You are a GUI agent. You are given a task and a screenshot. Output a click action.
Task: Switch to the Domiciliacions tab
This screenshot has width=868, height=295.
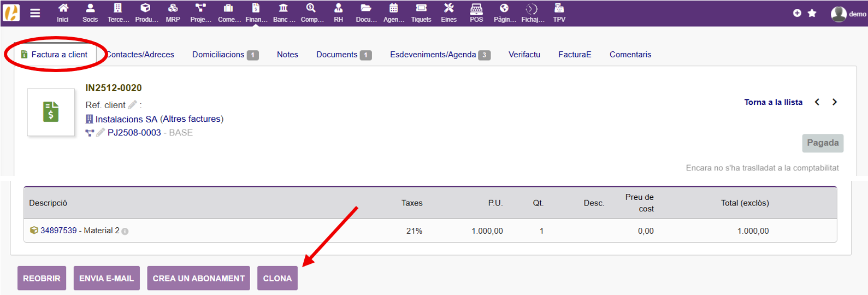tap(219, 55)
